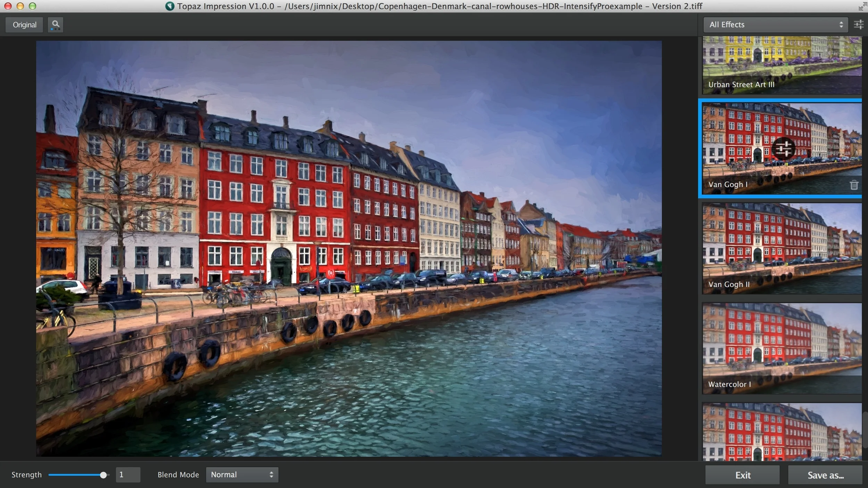Select the Van Gogh II preset

782,249
